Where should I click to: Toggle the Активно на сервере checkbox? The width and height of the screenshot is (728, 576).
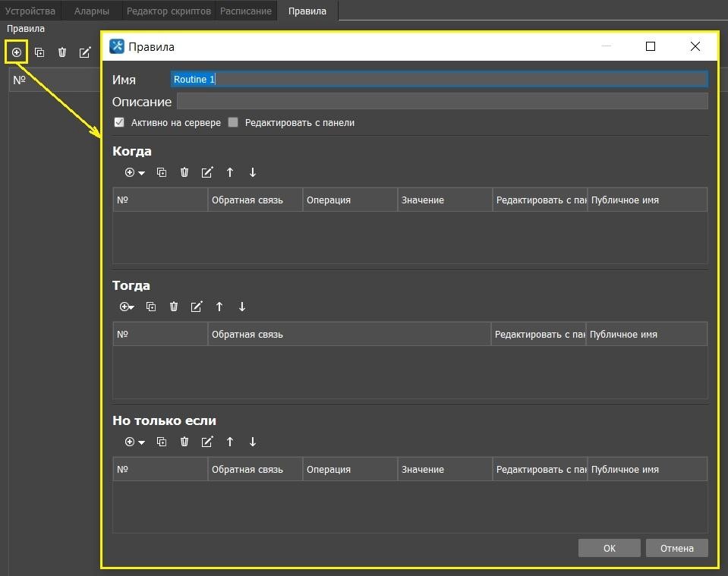point(119,122)
